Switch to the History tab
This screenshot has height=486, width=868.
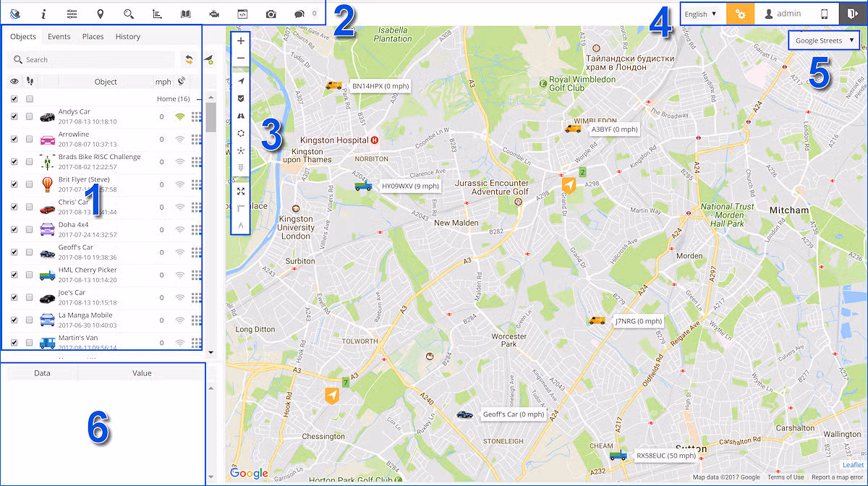[128, 37]
